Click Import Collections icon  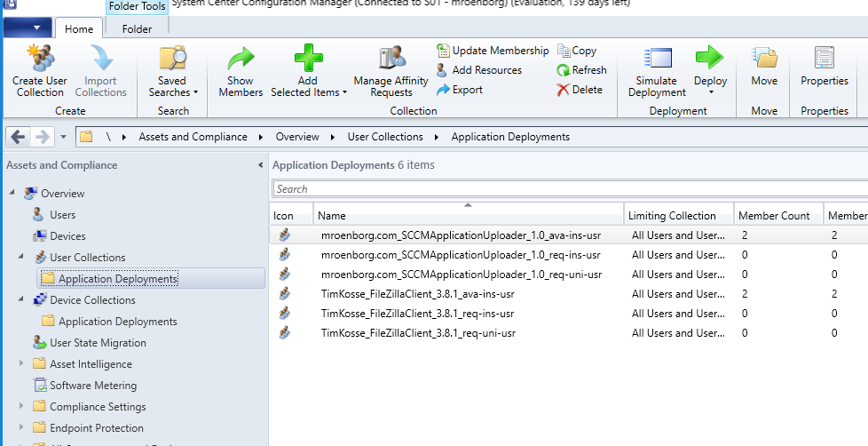101,58
